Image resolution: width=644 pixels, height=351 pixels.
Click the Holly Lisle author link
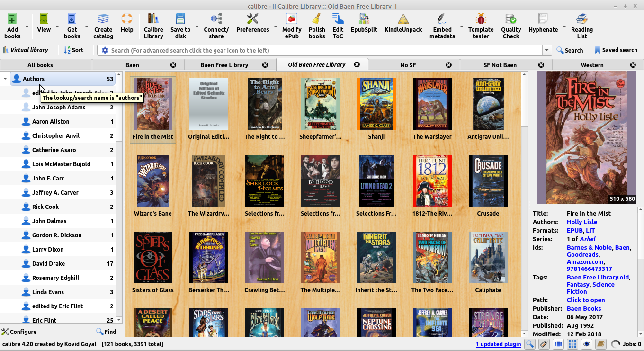coord(582,222)
